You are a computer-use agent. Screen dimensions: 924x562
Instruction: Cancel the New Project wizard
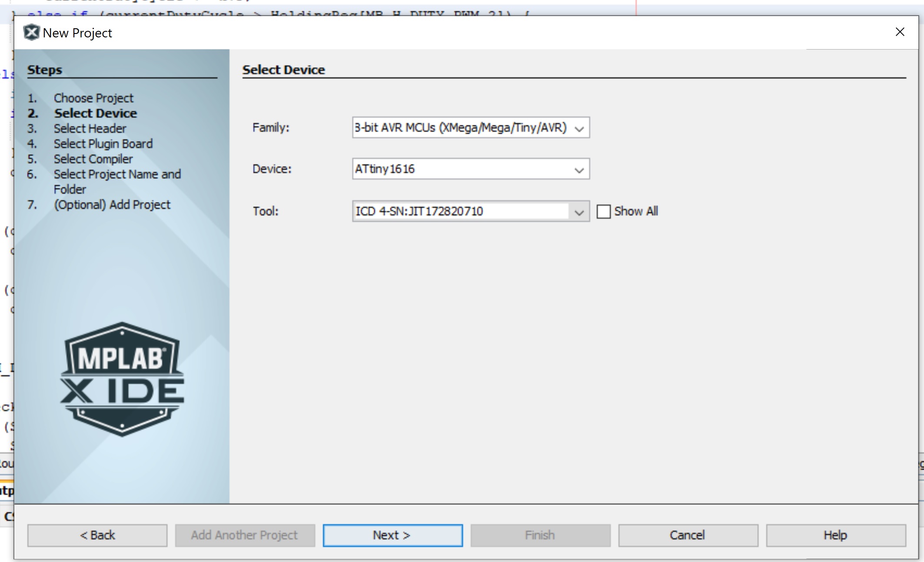tap(688, 535)
